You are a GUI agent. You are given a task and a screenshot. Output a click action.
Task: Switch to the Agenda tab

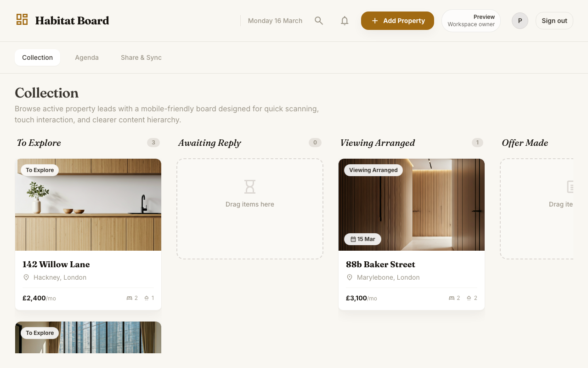coord(87,57)
